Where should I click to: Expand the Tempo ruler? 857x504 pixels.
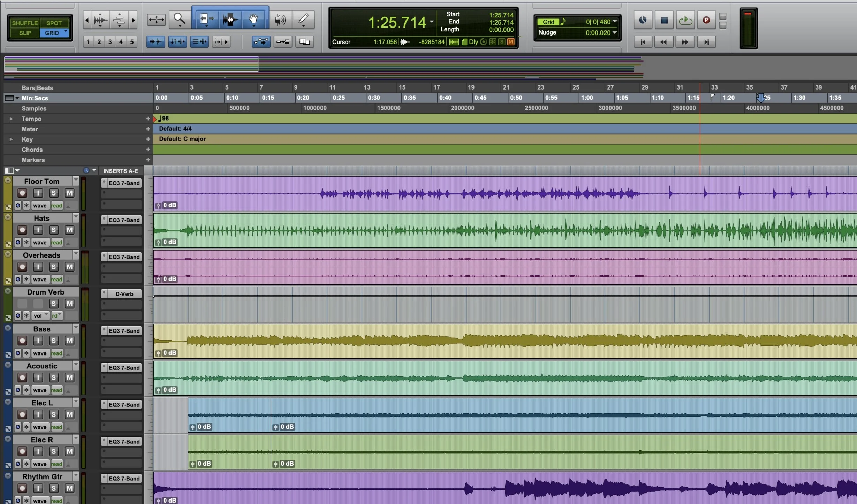pos(11,119)
